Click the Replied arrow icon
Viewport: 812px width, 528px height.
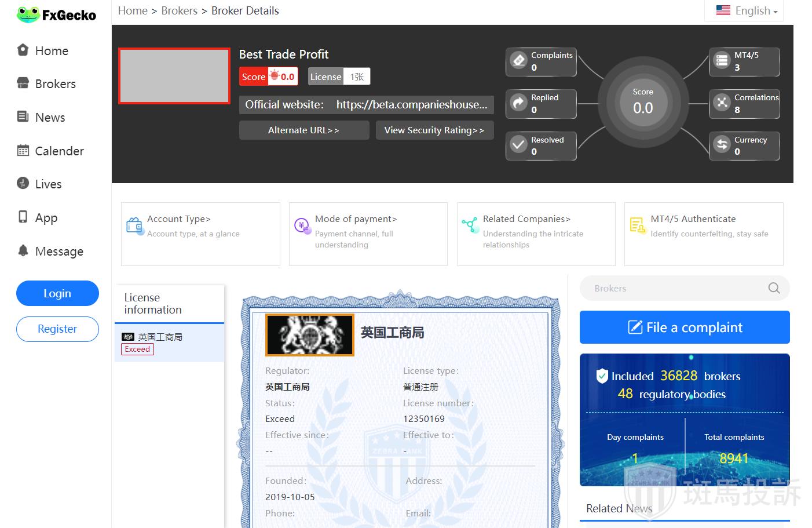(x=518, y=103)
